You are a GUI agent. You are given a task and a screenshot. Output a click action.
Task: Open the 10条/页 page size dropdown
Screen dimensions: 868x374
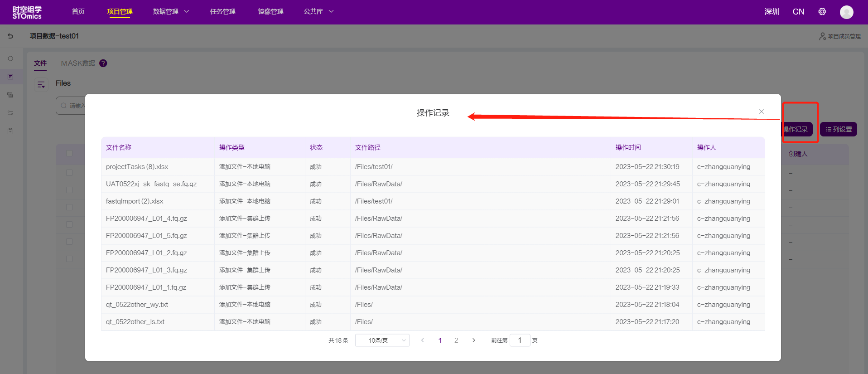pyautogui.click(x=382, y=340)
